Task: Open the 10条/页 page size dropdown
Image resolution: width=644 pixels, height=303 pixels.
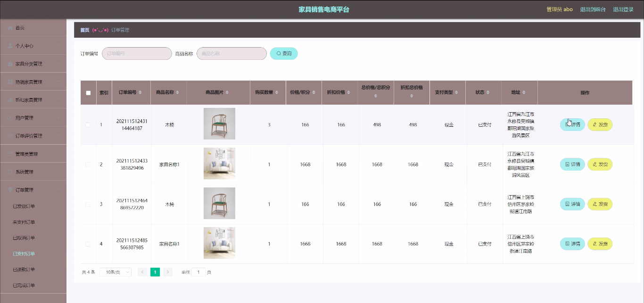Action: click(116, 272)
